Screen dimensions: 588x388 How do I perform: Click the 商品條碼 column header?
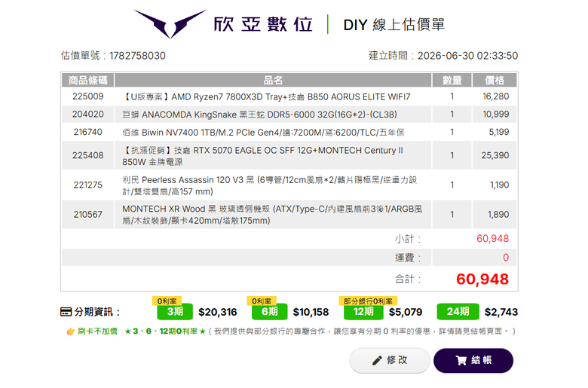pyautogui.click(x=87, y=80)
